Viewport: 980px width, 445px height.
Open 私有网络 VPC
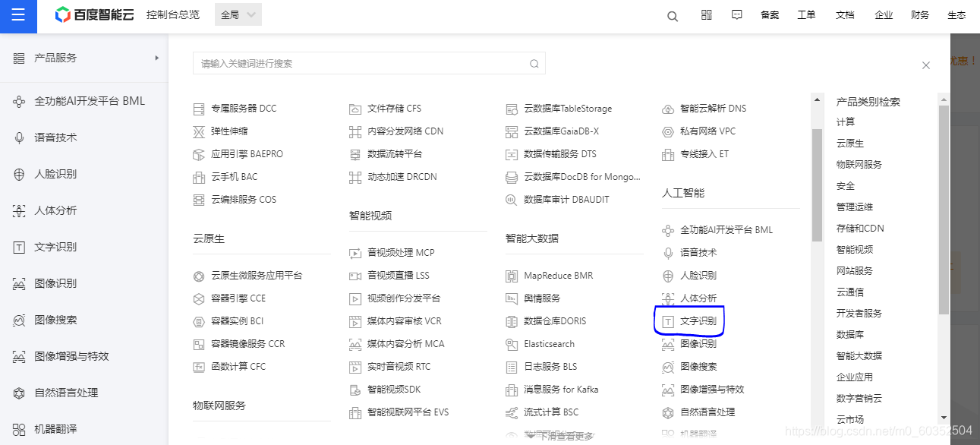707,131
